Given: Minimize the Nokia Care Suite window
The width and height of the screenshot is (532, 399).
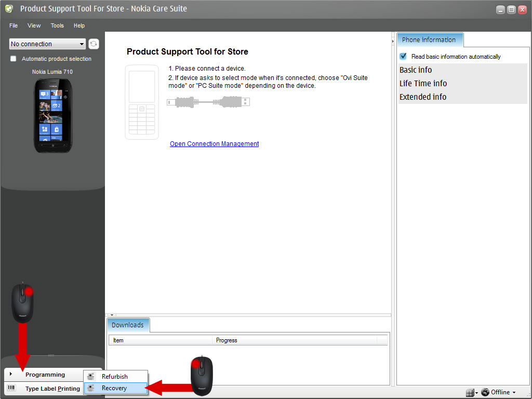Looking at the screenshot, I should [500, 9].
